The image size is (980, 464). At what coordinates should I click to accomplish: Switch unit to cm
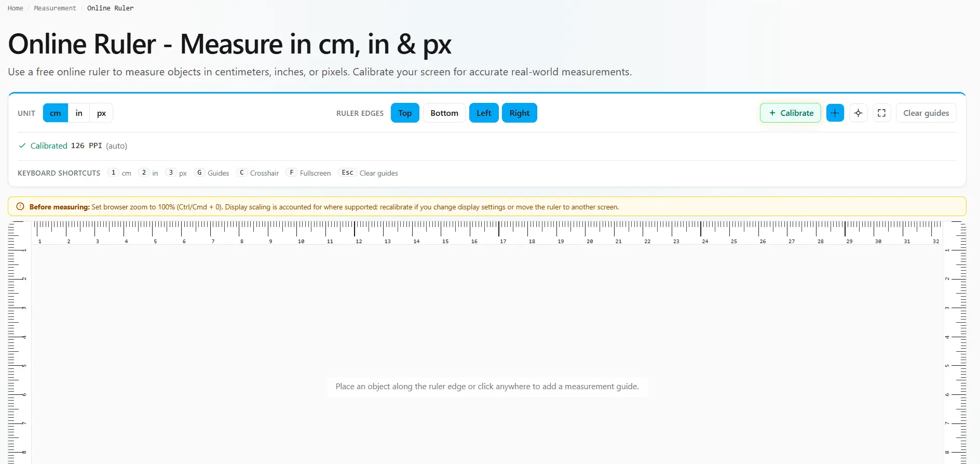[56, 113]
